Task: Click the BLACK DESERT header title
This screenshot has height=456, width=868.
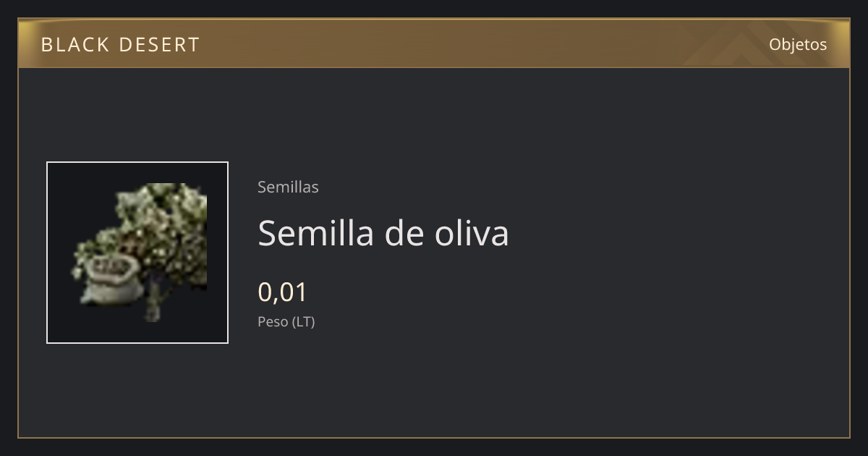Action: coord(120,45)
